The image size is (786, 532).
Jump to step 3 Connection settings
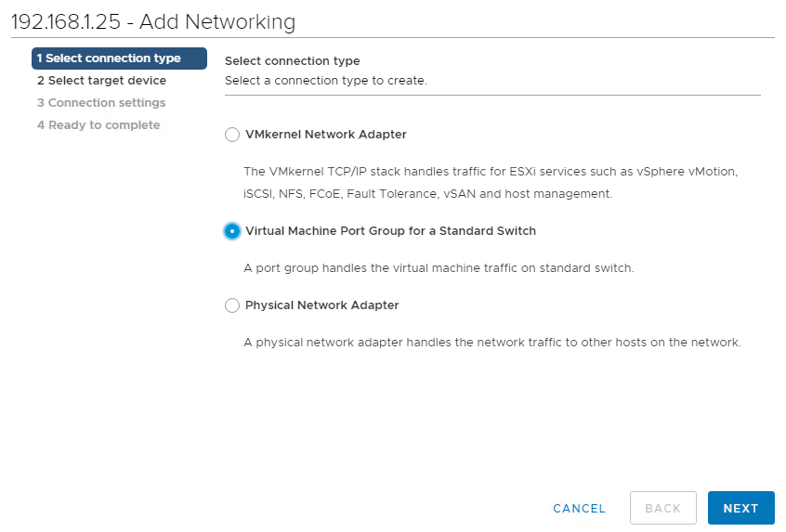101,103
